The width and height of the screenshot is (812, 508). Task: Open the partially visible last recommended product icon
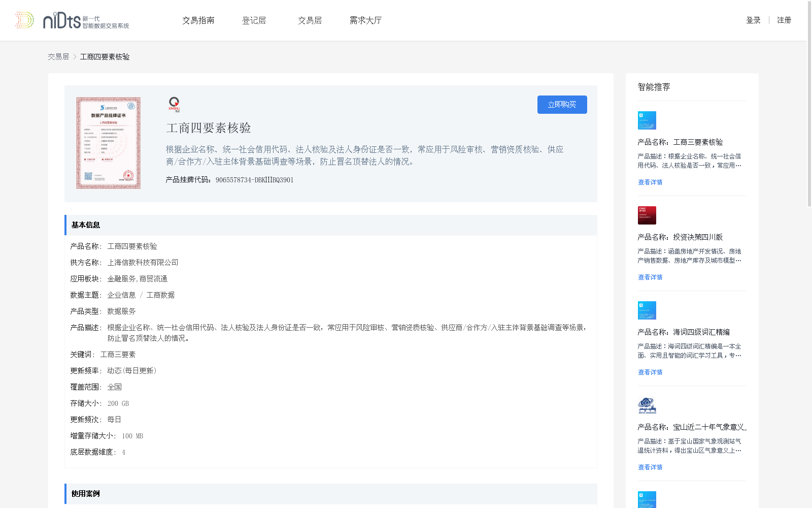(647, 499)
